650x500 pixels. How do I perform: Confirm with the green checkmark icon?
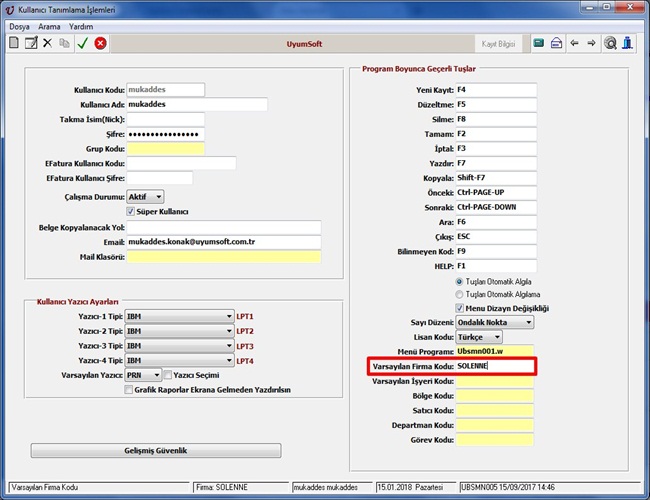tap(82, 43)
